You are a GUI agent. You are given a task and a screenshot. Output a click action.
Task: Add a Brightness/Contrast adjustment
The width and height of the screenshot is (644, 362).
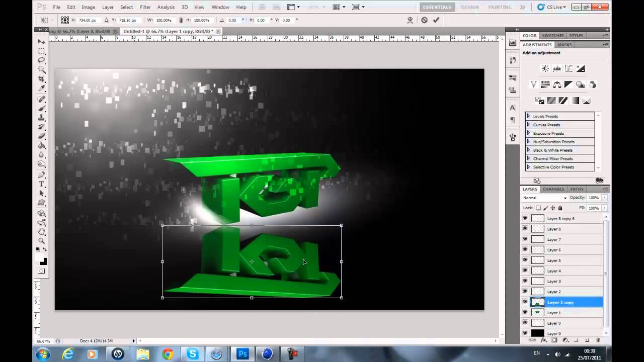545,68
